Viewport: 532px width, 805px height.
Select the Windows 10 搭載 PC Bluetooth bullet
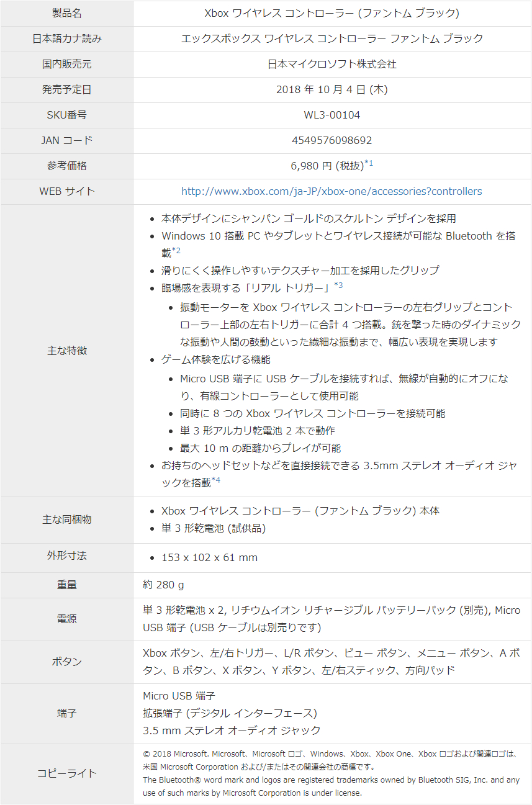point(338,244)
